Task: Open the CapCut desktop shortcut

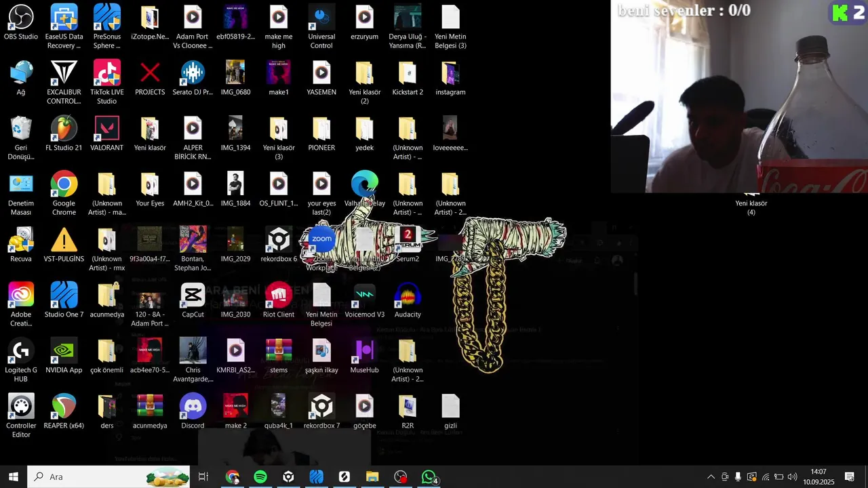Action: [x=193, y=300]
